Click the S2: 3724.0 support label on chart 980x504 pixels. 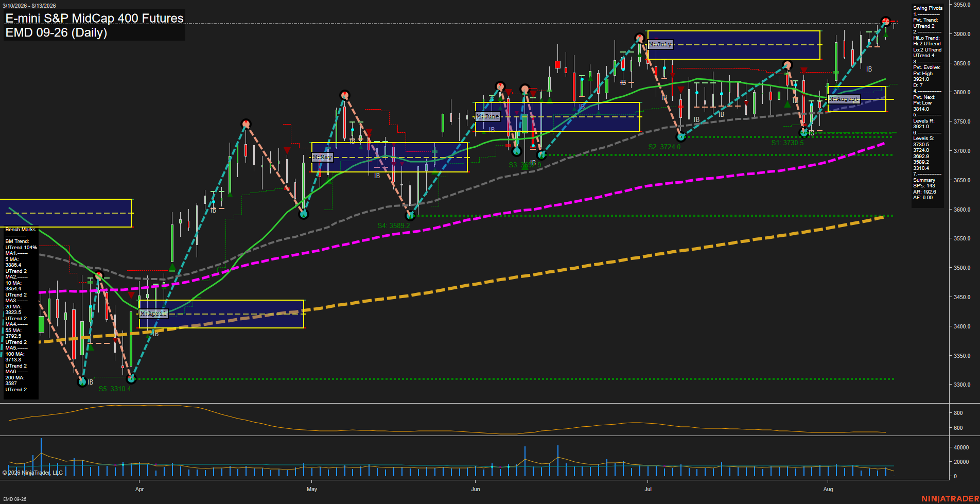click(664, 147)
